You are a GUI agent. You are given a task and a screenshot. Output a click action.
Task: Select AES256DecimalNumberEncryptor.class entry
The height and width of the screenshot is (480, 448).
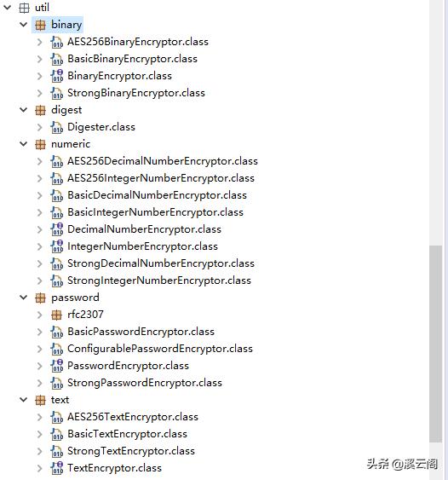[x=163, y=161]
